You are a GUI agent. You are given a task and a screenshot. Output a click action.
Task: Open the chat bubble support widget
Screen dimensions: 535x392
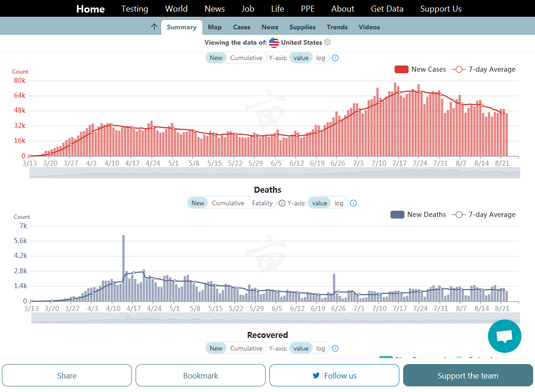pos(504,336)
